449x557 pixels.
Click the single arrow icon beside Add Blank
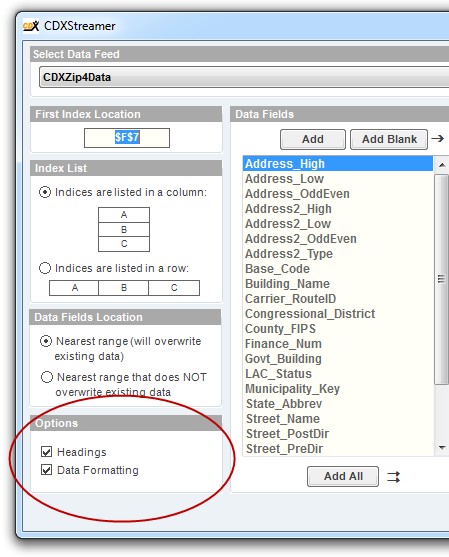click(438, 138)
